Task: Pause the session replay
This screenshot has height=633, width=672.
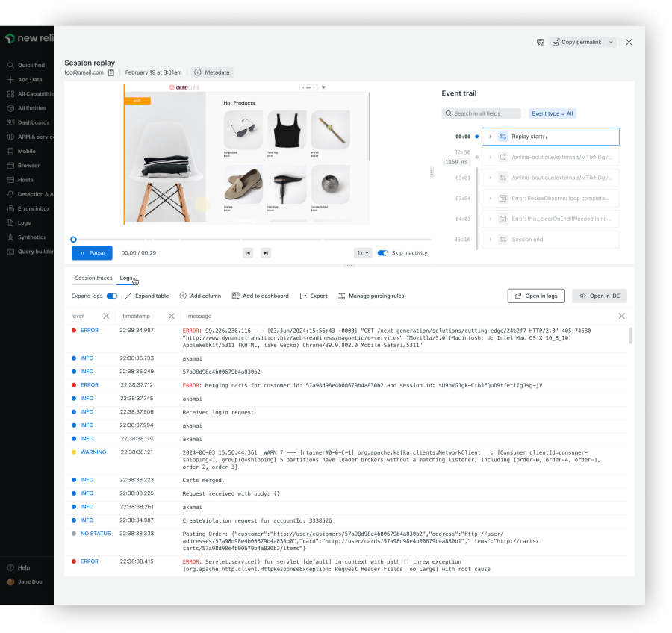Action: point(93,253)
